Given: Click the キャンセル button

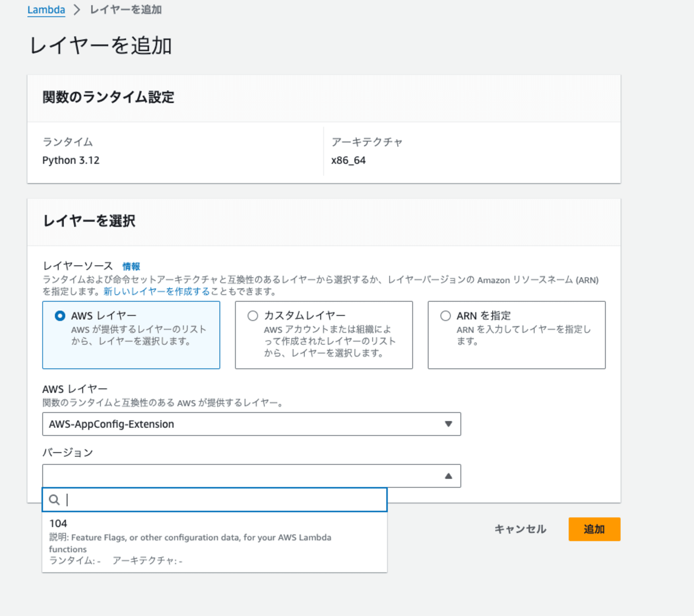Looking at the screenshot, I should [x=520, y=529].
